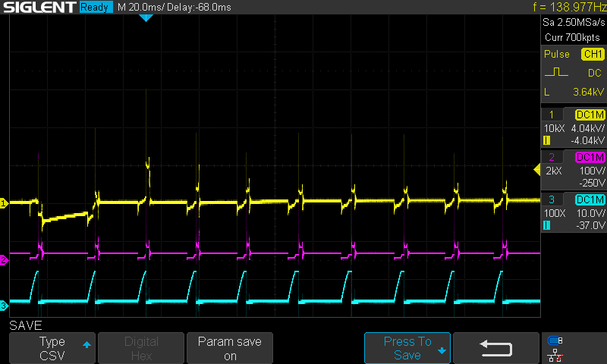Image resolution: width=607 pixels, height=364 pixels.
Task: Click the blue trigger position marker at top
Action: tap(146, 18)
